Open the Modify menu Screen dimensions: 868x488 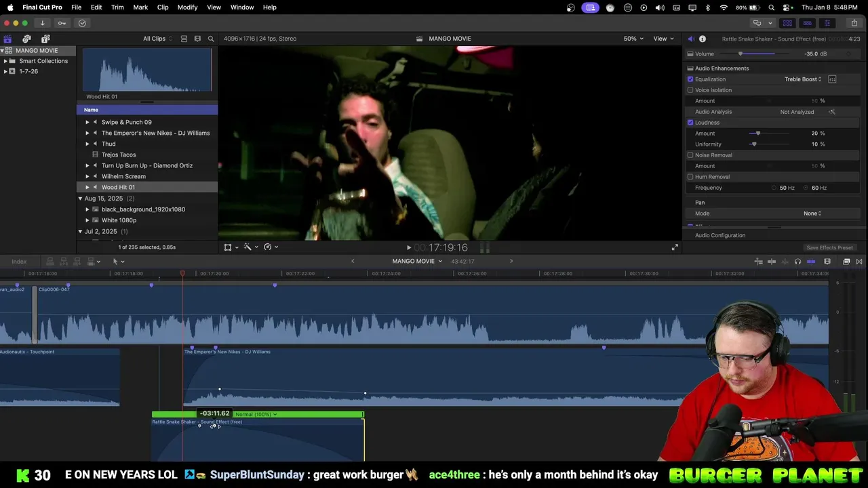click(187, 7)
